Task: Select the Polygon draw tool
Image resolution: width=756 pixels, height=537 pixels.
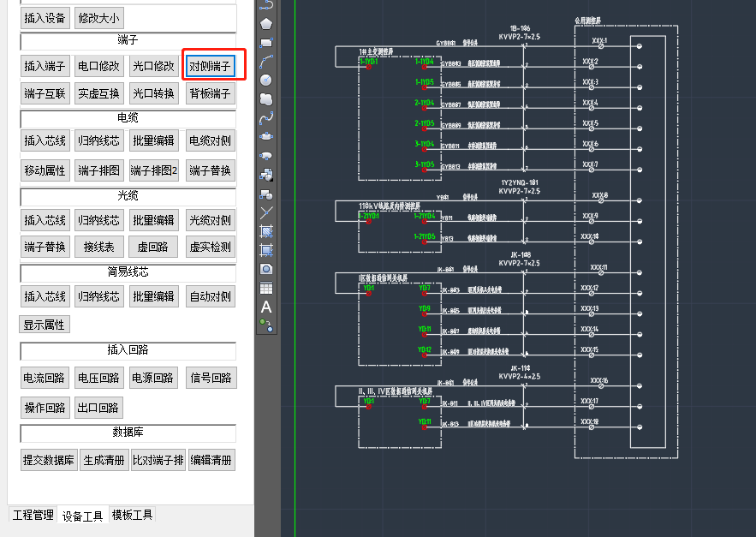Action: click(x=266, y=23)
